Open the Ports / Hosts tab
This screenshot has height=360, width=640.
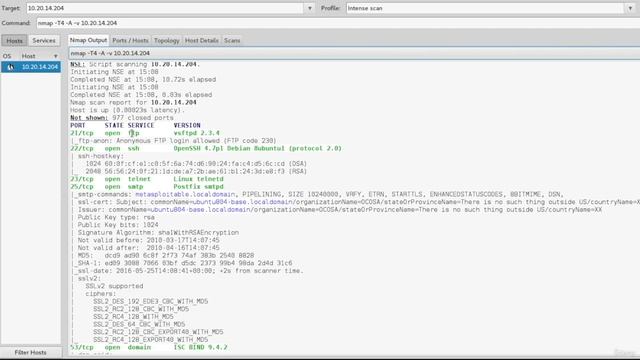(x=130, y=40)
